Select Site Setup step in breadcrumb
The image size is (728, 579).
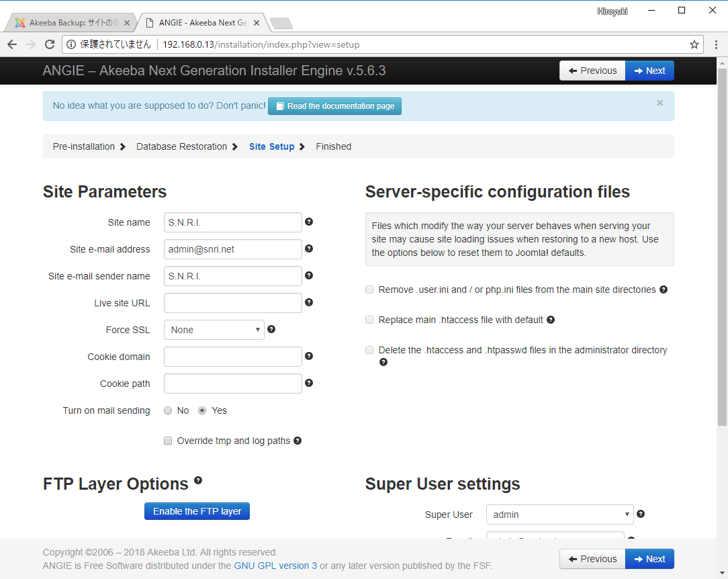[271, 146]
